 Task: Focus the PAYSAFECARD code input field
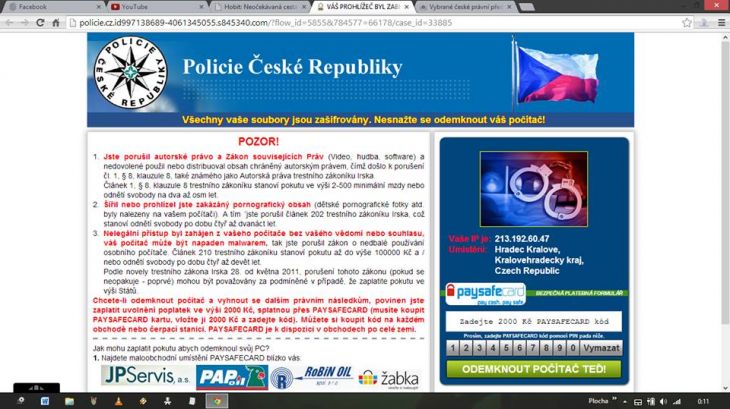(x=534, y=322)
